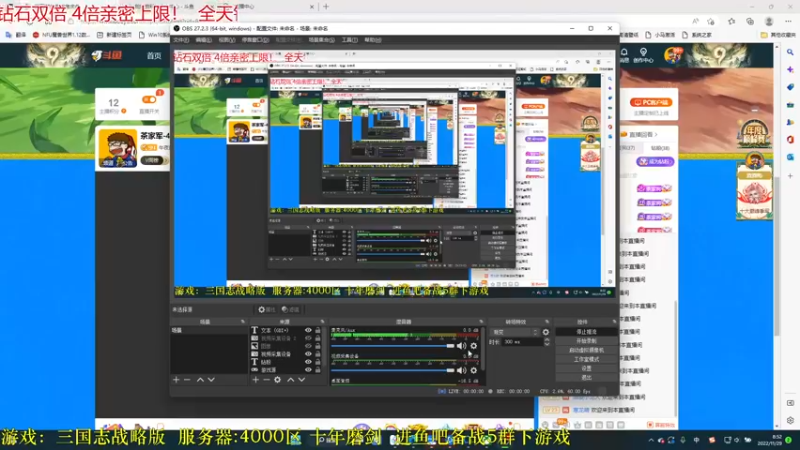Open Edge collections icon in toolbar
This screenshot has height=450, width=800.
click(749, 21)
